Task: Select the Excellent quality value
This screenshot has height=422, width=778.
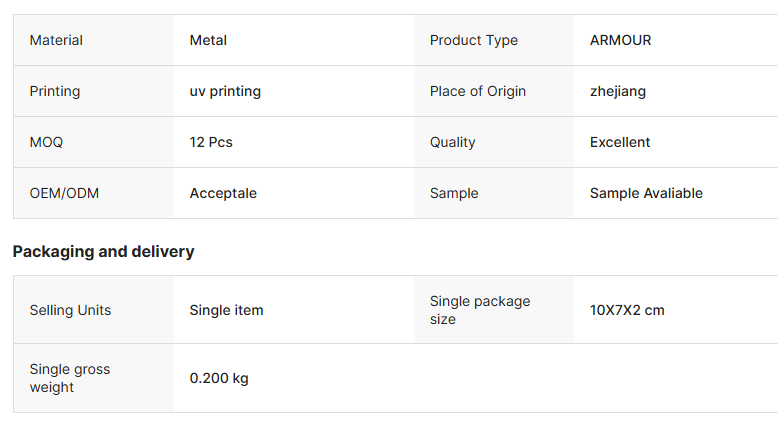Action: pos(620,142)
